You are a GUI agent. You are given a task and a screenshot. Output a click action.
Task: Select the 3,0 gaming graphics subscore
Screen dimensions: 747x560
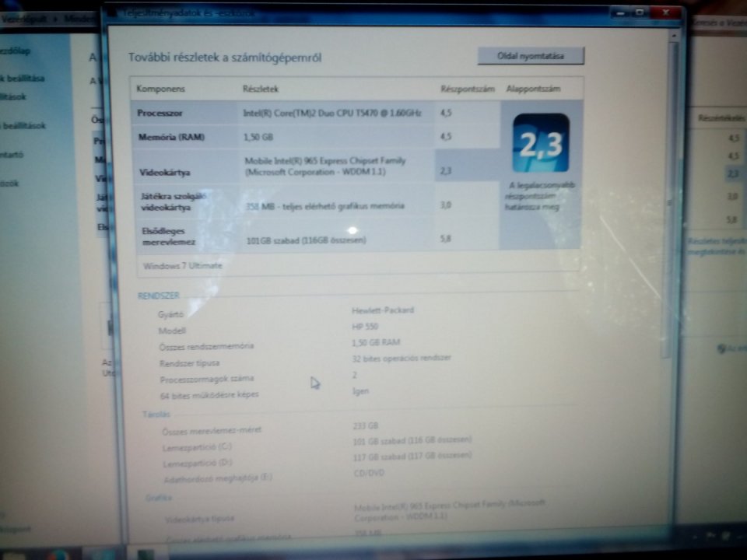tap(445, 205)
